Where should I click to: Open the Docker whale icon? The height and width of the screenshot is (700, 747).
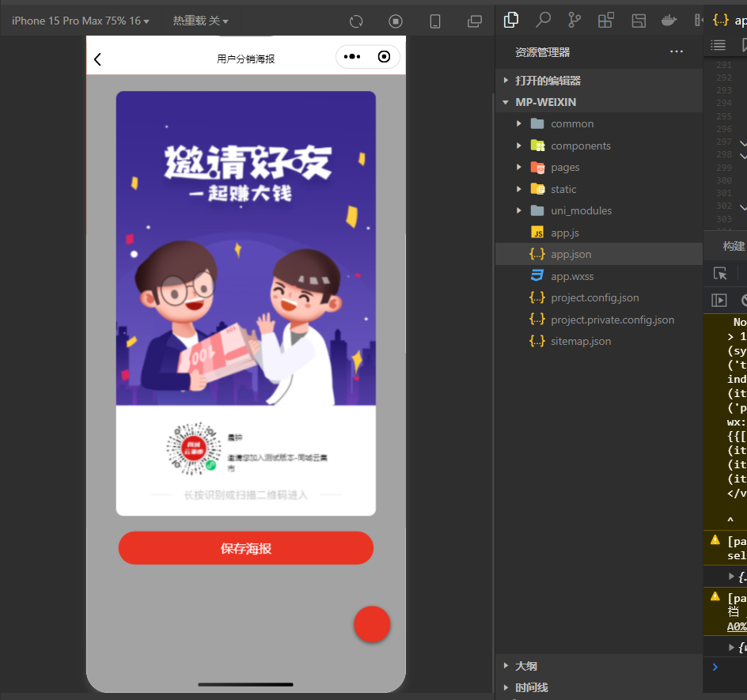[x=669, y=20]
